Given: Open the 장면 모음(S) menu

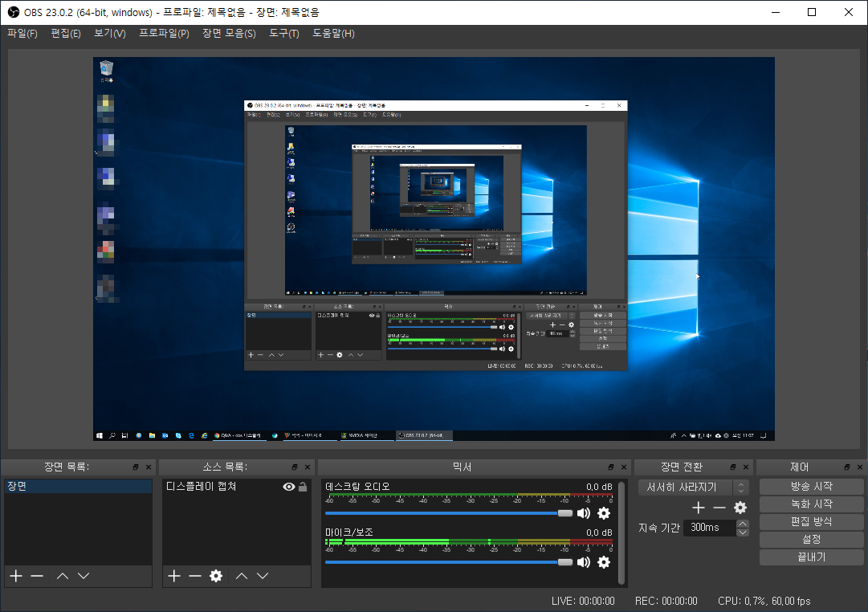Looking at the screenshot, I should (229, 34).
